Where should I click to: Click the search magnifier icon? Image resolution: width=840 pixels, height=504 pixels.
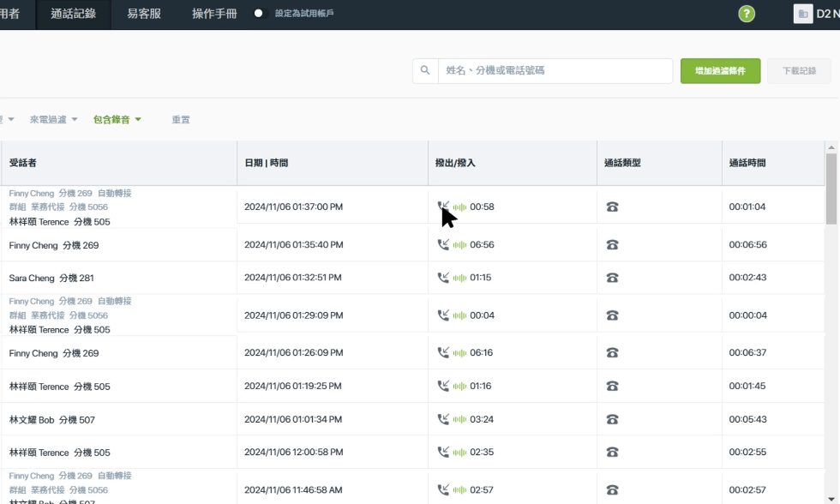[425, 70]
